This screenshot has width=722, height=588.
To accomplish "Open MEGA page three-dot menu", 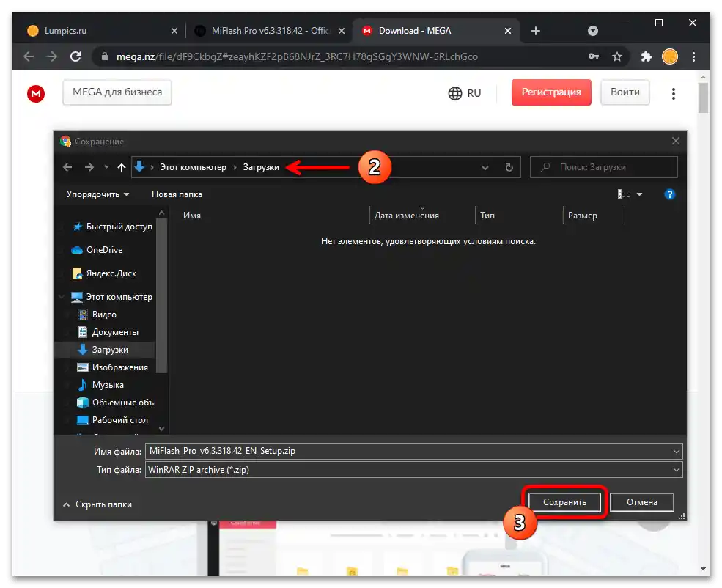I will click(673, 93).
